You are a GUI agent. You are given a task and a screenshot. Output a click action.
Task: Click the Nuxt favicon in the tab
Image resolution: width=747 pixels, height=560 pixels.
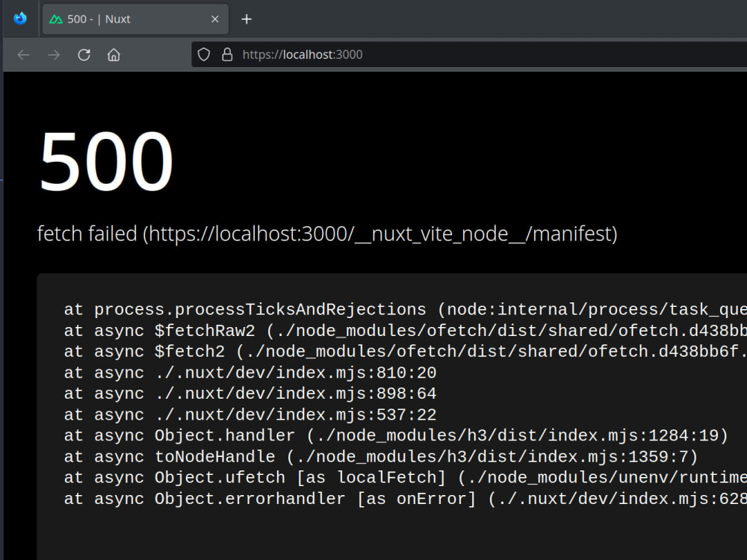tap(56, 19)
